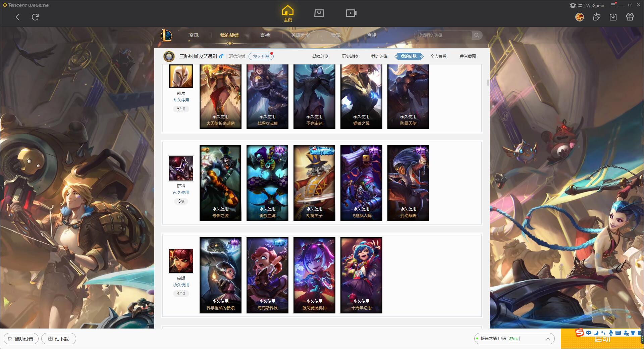
Task: Open the 圣光审判 skin card
Action: [x=314, y=96]
